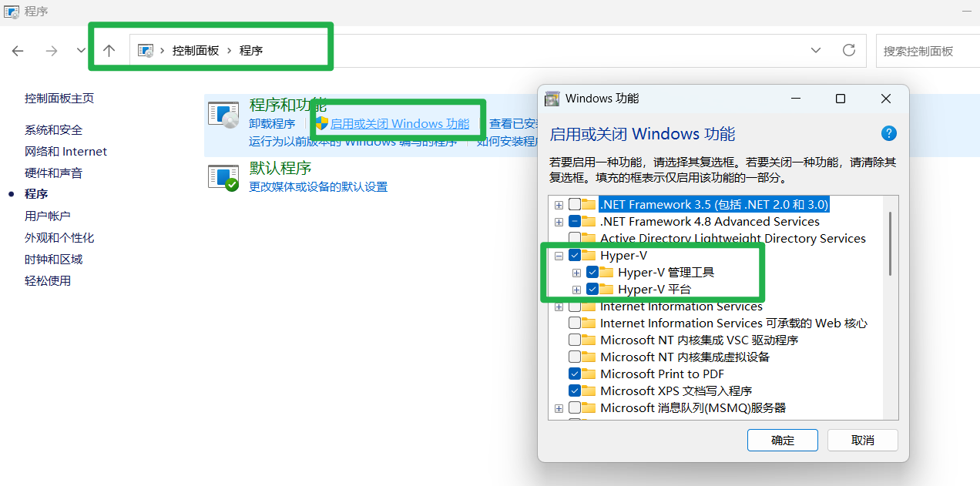Open the address bar history dropdown
This screenshot has width=980, height=486.
(x=816, y=50)
